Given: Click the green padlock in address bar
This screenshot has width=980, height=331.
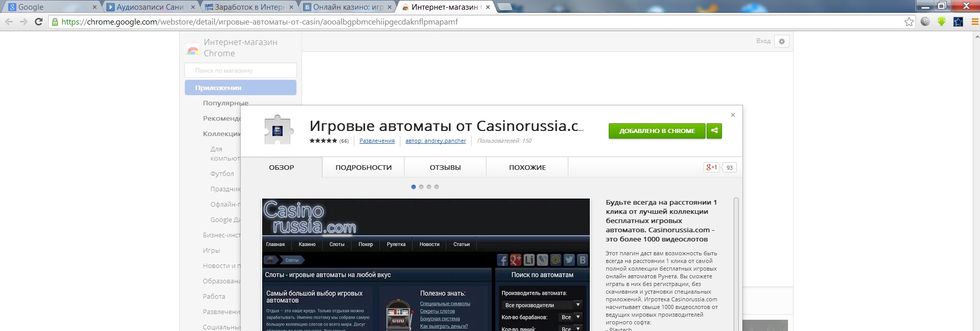Looking at the screenshot, I should click(x=55, y=21).
